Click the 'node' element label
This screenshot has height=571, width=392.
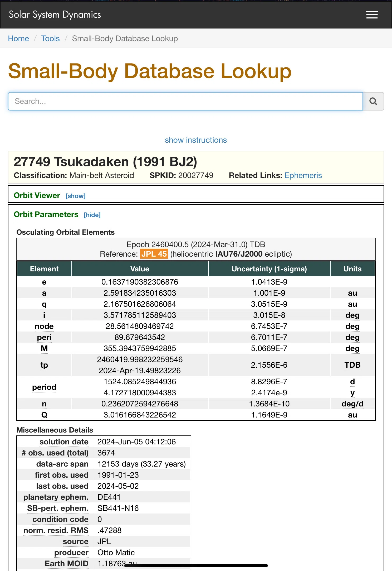44,326
